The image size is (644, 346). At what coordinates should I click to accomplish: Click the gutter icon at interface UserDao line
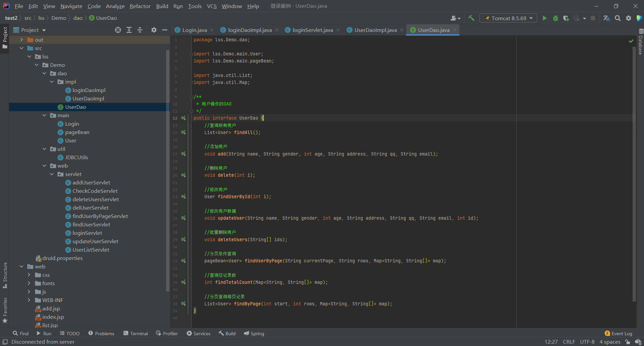pos(183,118)
